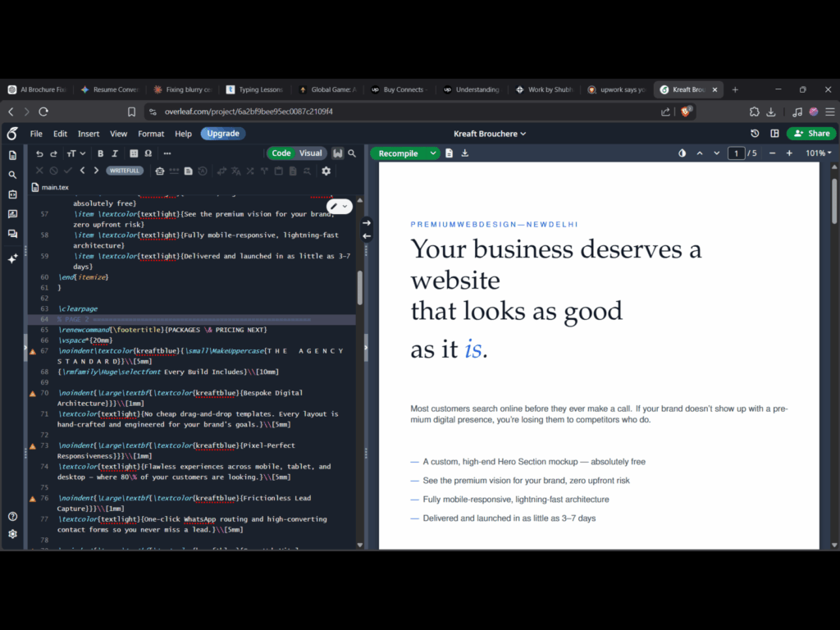Open the Format menu

tap(151, 134)
